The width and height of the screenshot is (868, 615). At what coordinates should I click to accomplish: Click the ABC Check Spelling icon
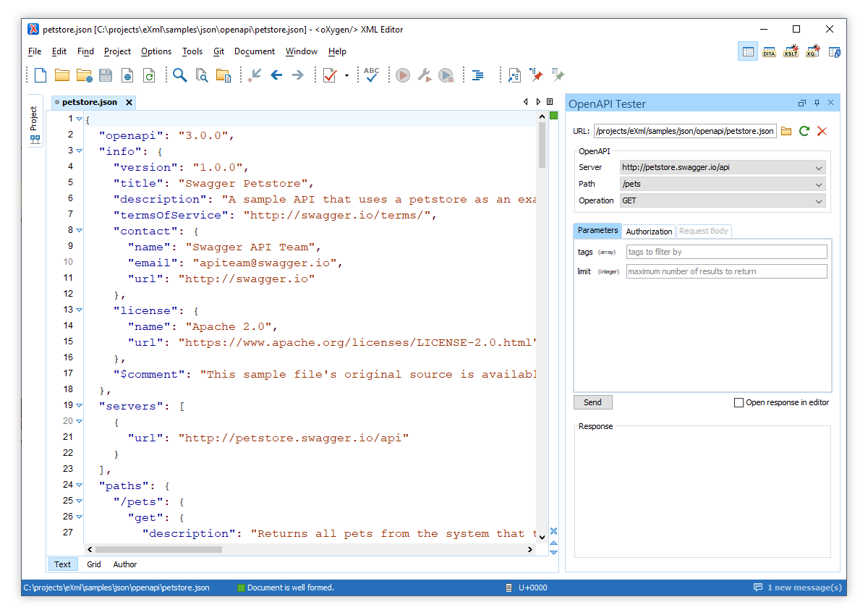click(371, 75)
